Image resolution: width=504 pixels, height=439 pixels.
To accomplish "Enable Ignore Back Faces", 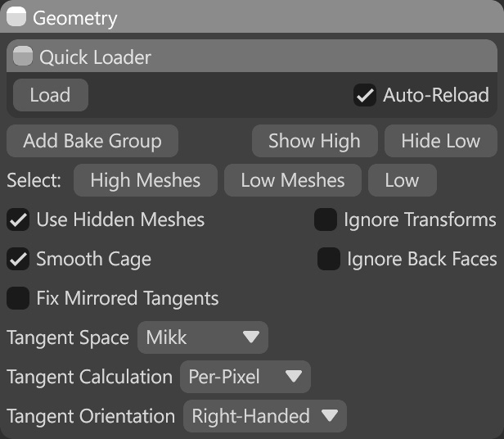I will point(329,259).
